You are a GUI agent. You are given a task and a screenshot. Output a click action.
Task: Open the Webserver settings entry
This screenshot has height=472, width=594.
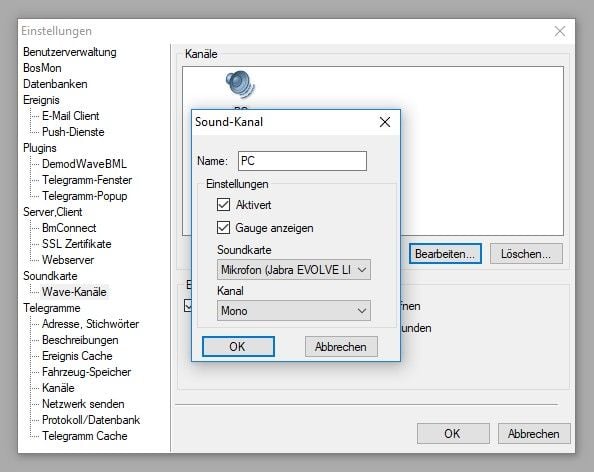point(68,260)
